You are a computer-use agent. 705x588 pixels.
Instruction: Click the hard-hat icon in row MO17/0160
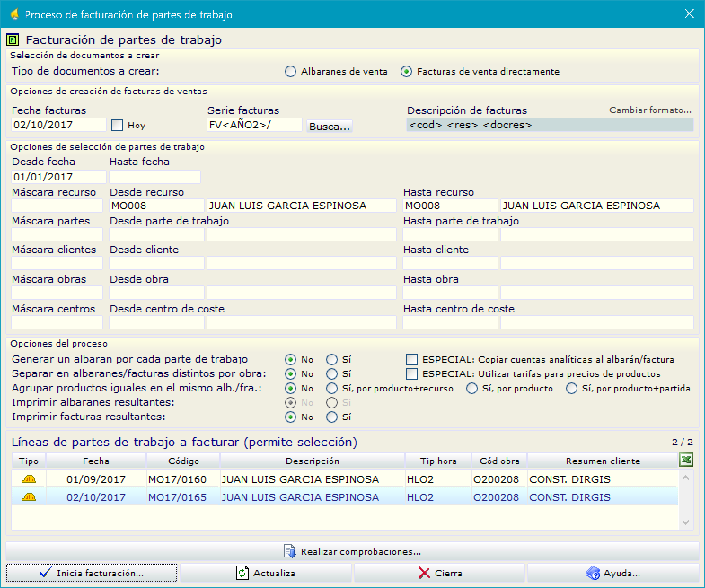click(29, 479)
